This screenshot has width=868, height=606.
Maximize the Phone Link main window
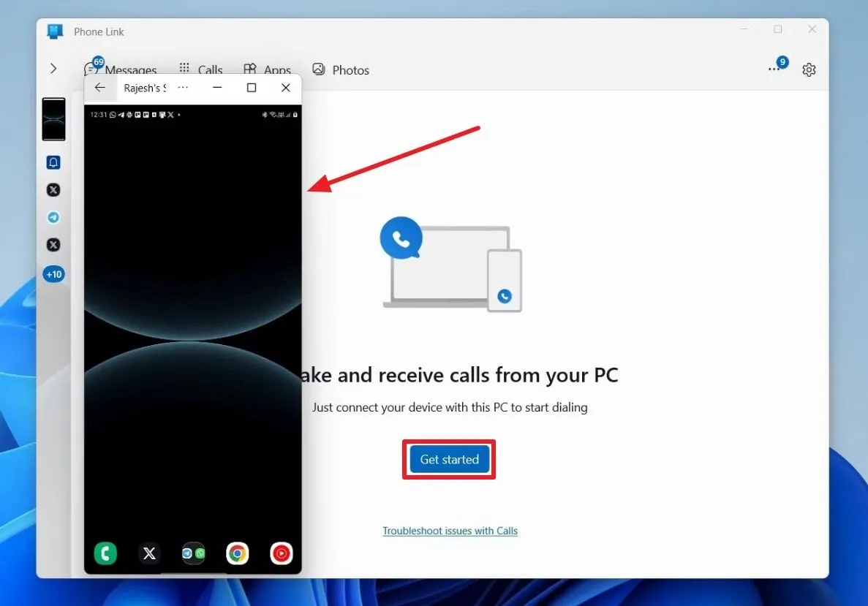(x=778, y=29)
